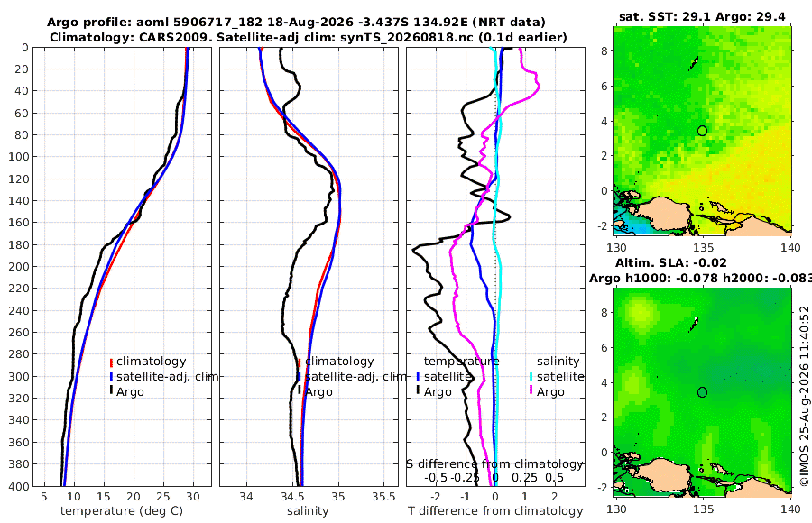Click the depth tick label 200
The width and height of the screenshot is (812, 523).
19,266
